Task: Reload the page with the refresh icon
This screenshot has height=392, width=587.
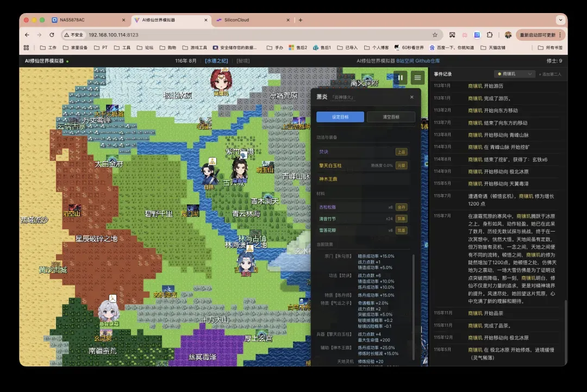Action: 51,35
